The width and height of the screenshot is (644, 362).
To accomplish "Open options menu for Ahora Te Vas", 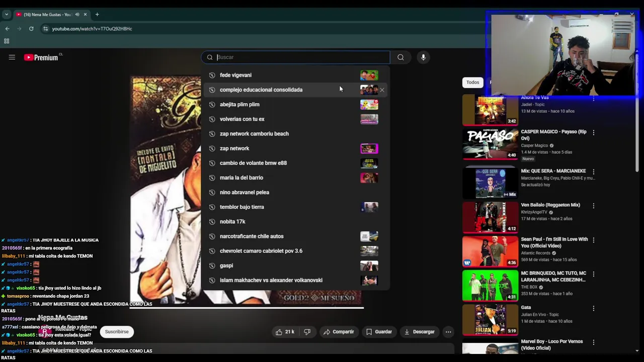I will [594, 99].
